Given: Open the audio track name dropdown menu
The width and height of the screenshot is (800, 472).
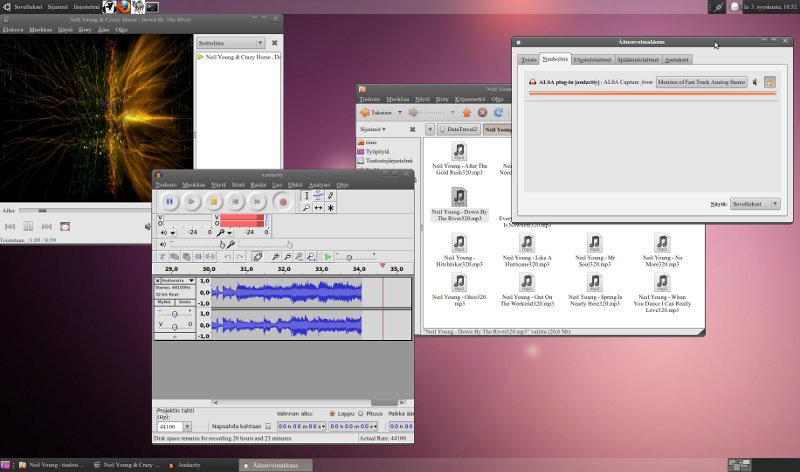Looking at the screenshot, I should click(178, 281).
